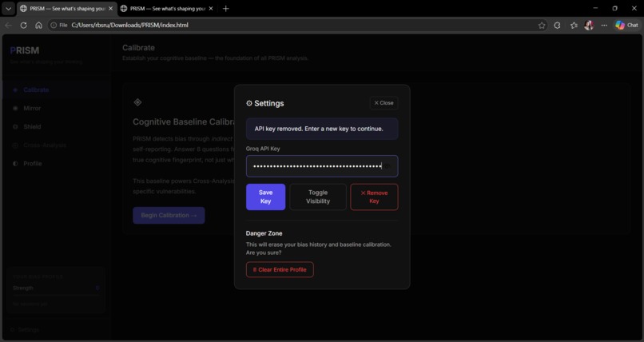Open the browser extensions icon
The height and width of the screenshot is (342, 644).
pyautogui.click(x=557, y=26)
